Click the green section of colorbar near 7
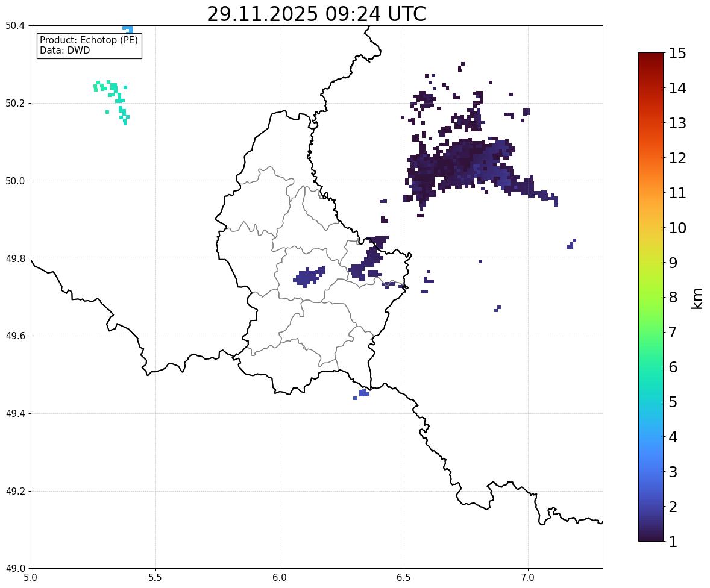Viewport: 710px width, 588px height. tap(651, 332)
